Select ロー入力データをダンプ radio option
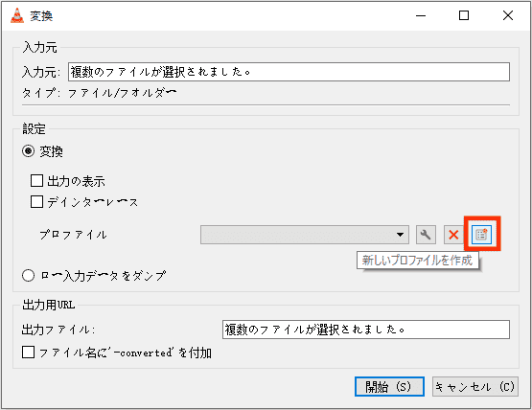The height and width of the screenshot is (410, 532). [28, 275]
